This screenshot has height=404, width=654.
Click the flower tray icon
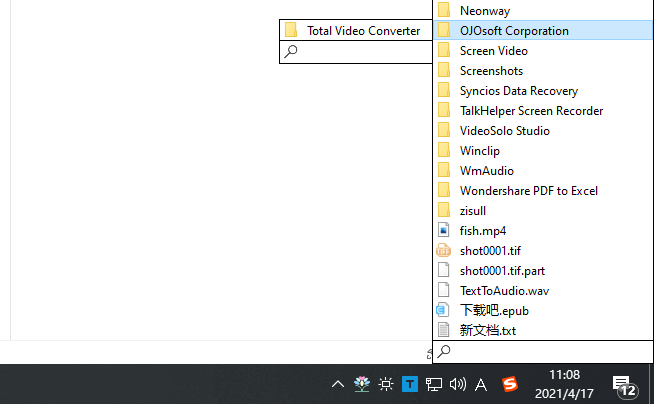362,384
